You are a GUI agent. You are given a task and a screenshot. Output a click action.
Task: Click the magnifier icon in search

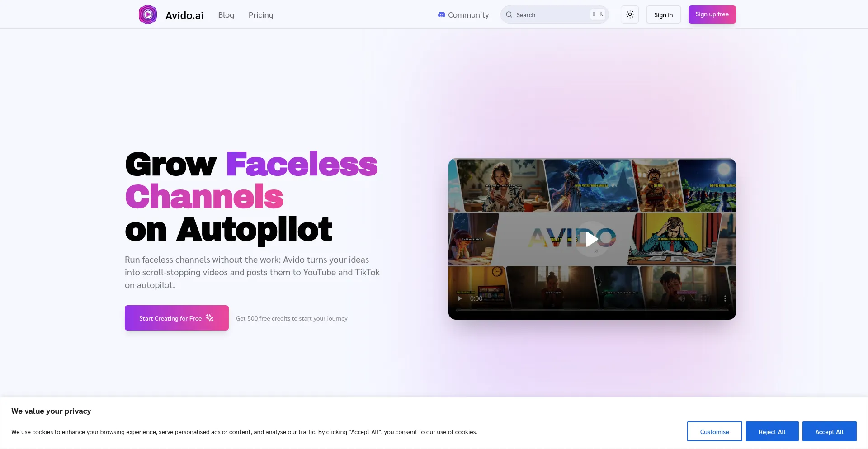pyautogui.click(x=509, y=14)
